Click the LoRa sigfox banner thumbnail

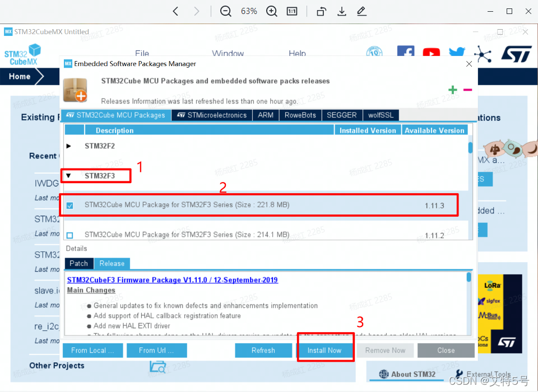(x=499, y=314)
